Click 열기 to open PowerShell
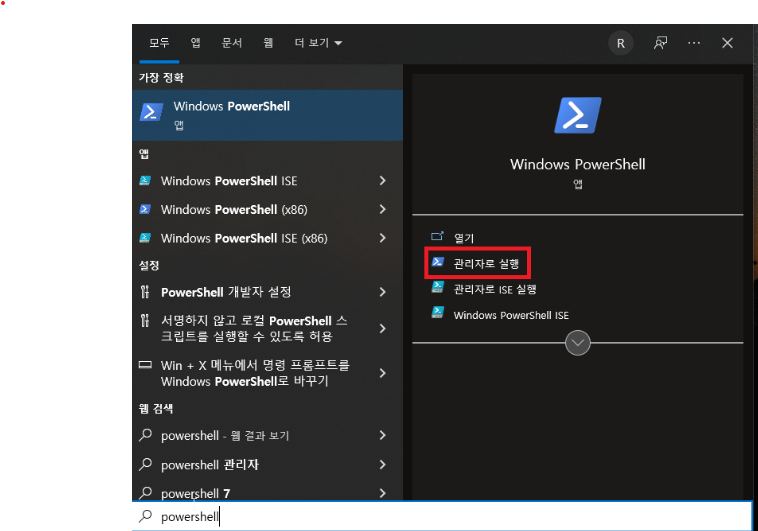The height and width of the screenshot is (531, 758). point(464,238)
